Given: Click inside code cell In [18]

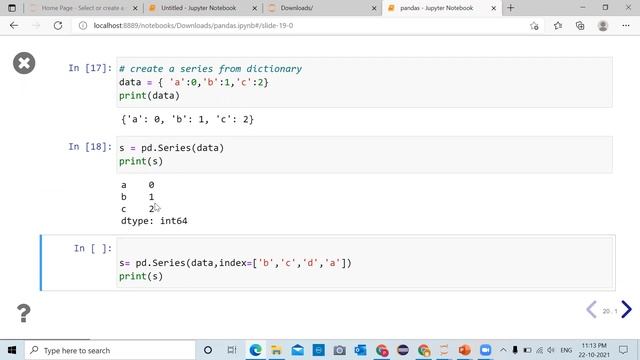Looking at the screenshot, I should click(364, 155).
